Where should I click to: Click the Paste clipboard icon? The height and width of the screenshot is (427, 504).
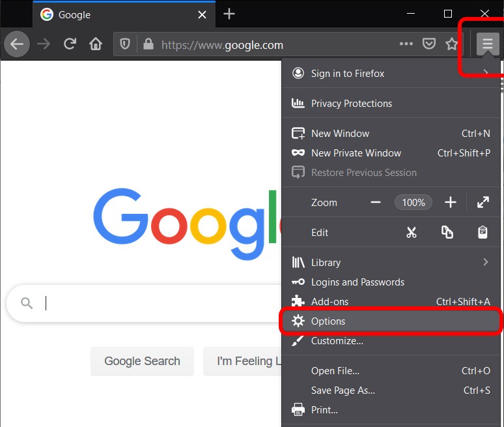[483, 232]
